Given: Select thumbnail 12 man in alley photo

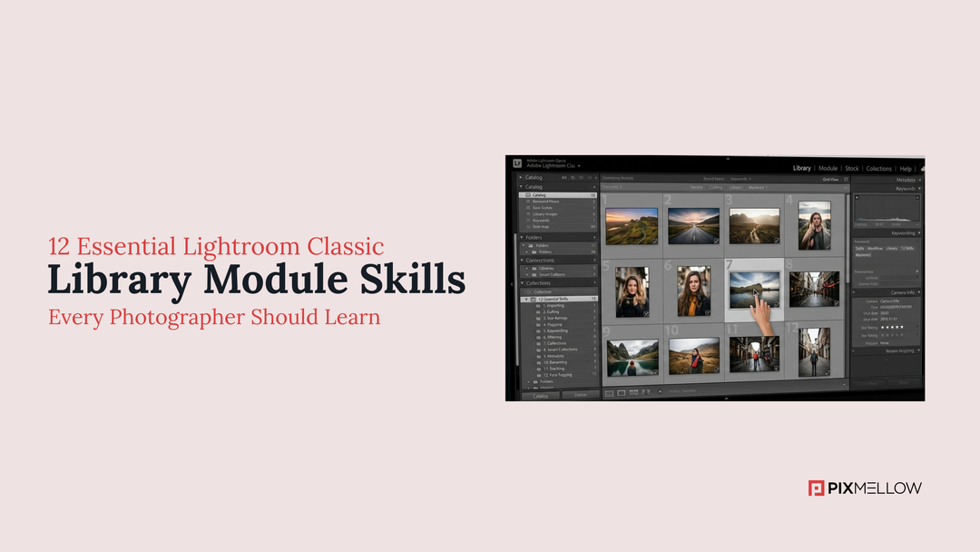Looking at the screenshot, I should point(814,352).
